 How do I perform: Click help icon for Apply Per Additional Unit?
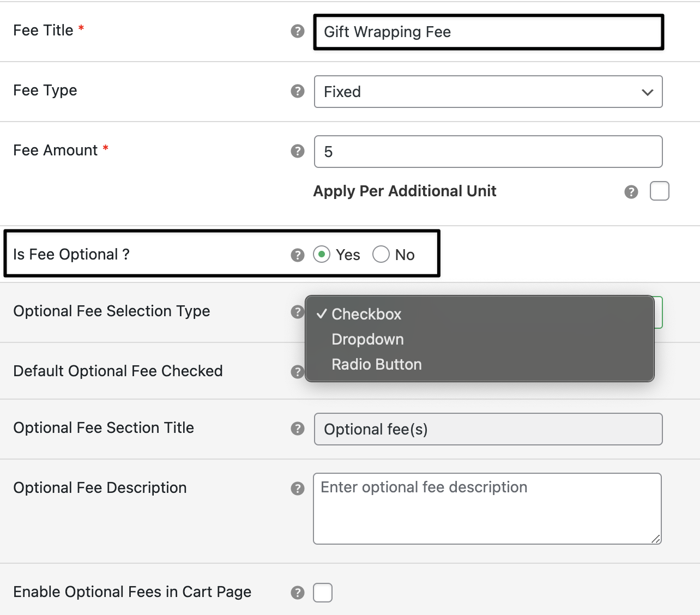coord(631,192)
